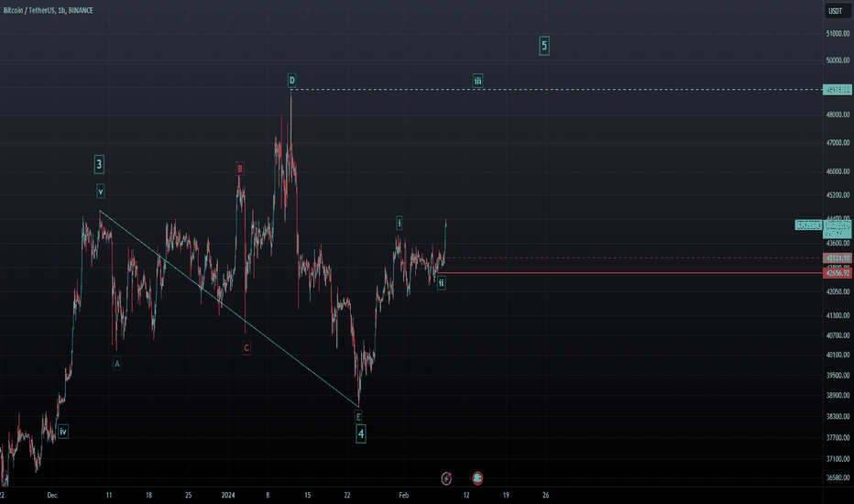Screen dimensions: 854x504
Task: Click the 2024 label on the time axis
Action: click(x=228, y=495)
